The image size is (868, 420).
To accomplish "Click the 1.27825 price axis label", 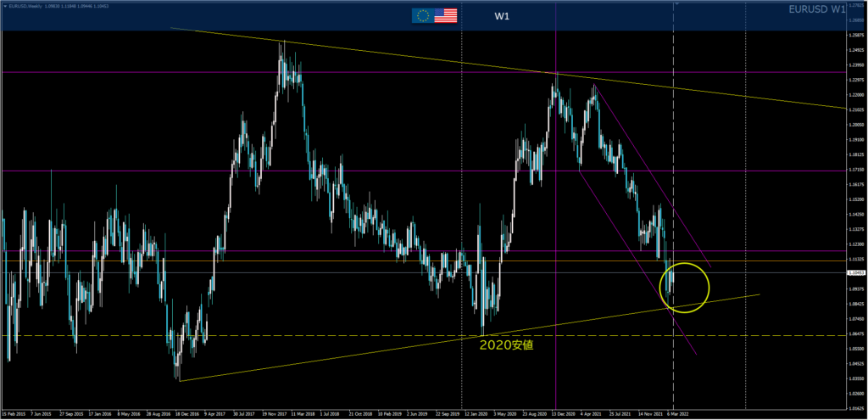I will [856, 6].
